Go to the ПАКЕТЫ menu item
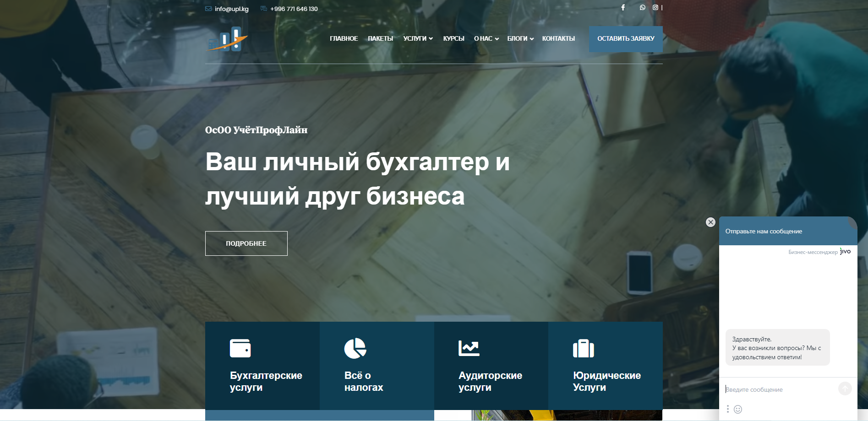 (x=380, y=39)
